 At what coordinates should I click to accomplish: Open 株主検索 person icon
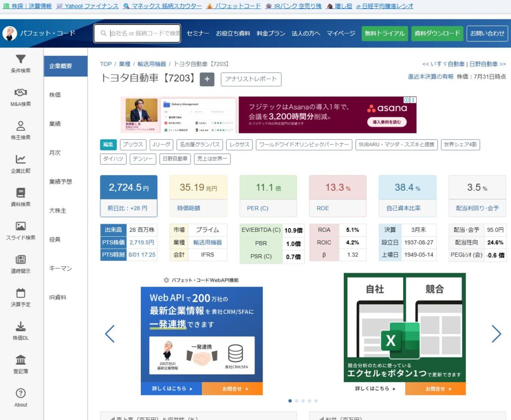[20, 126]
